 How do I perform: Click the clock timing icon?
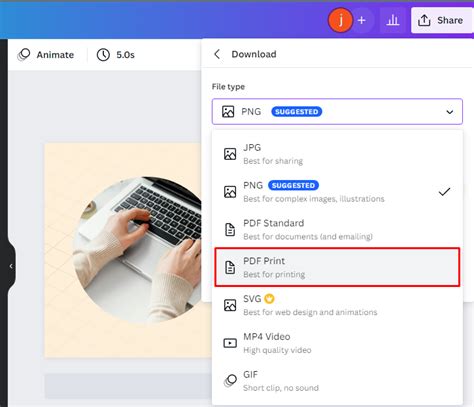[103, 55]
